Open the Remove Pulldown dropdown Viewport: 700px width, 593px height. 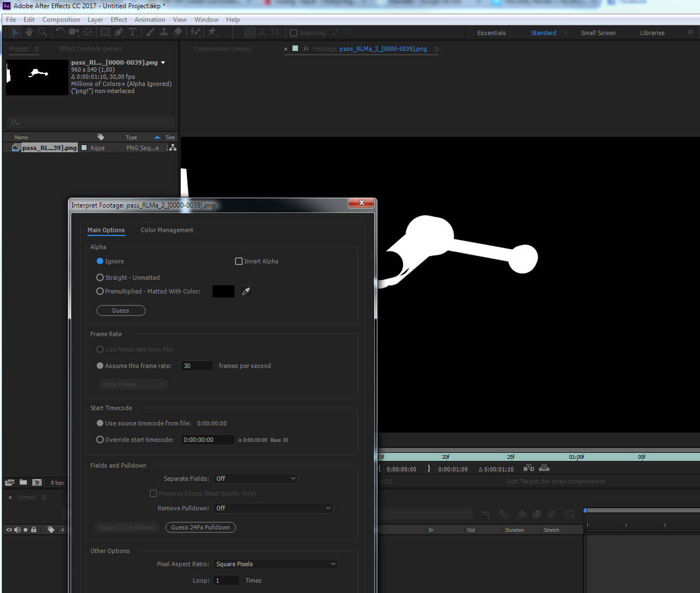pos(273,508)
